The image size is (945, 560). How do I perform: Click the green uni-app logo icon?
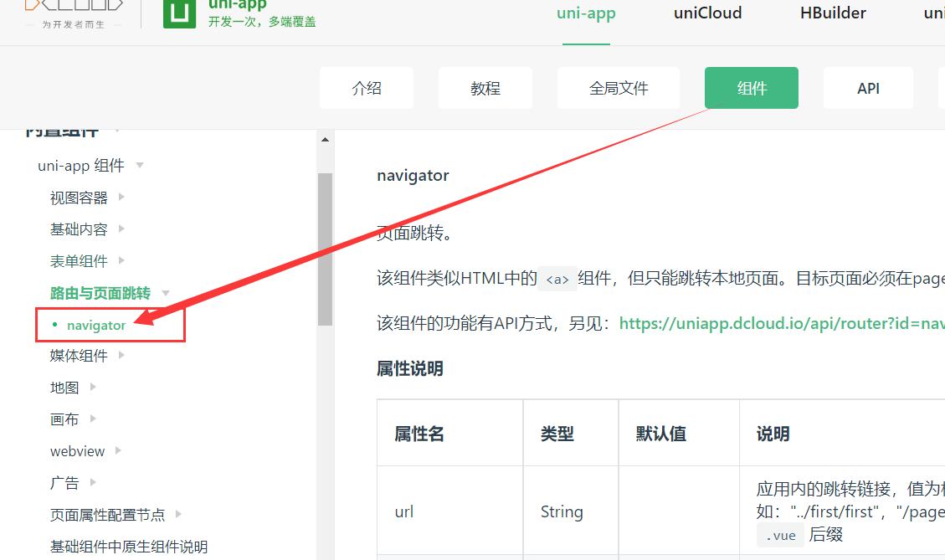click(179, 13)
